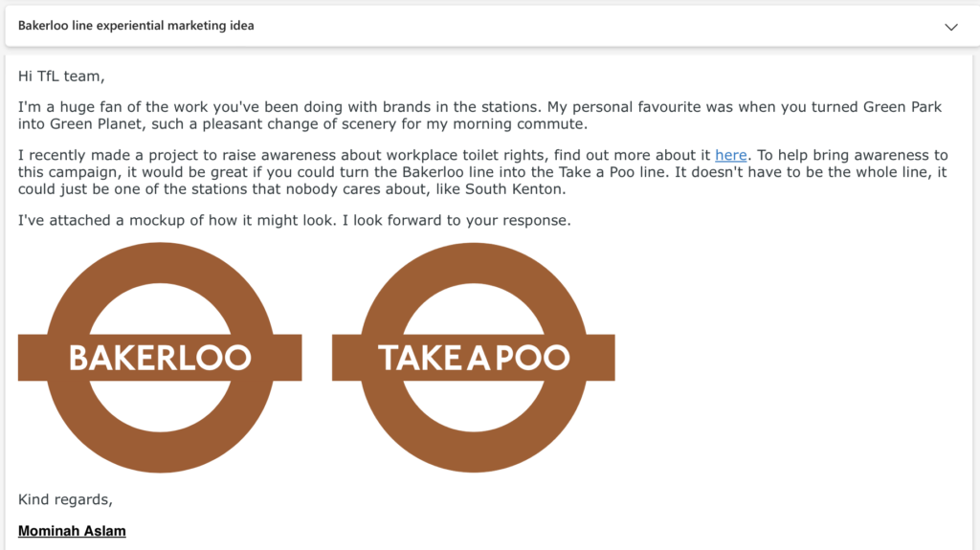Click the brown bottom arc of the Take a Poo roundel
The height and width of the screenshot is (550, 980).
click(473, 452)
